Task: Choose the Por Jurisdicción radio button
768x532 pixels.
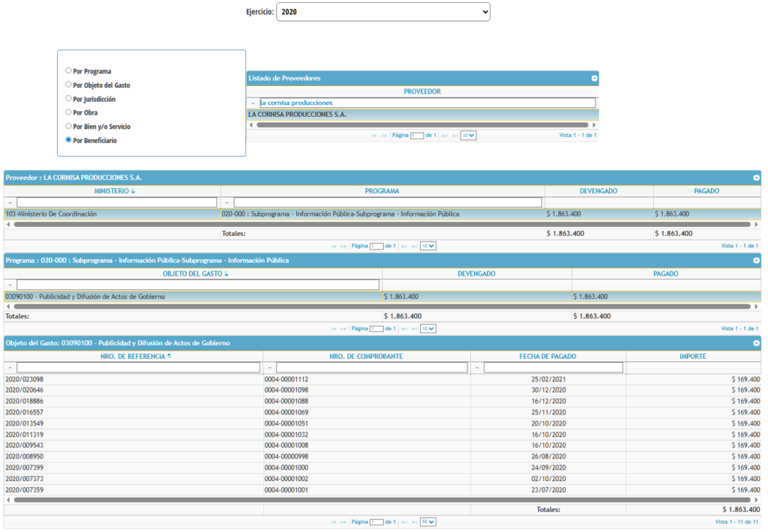Action: [69, 98]
